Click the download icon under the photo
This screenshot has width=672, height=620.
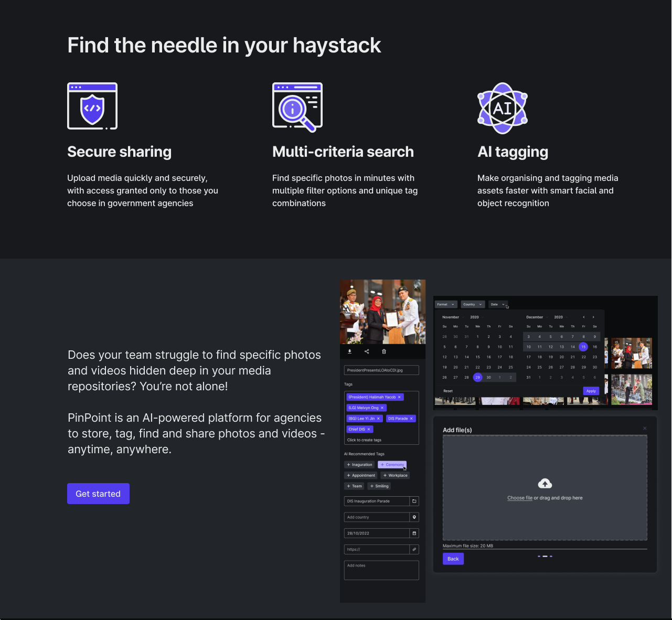coord(350,351)
